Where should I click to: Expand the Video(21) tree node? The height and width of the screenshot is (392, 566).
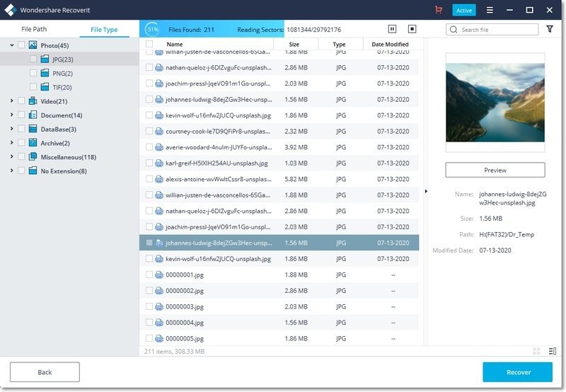click(12, 100)
